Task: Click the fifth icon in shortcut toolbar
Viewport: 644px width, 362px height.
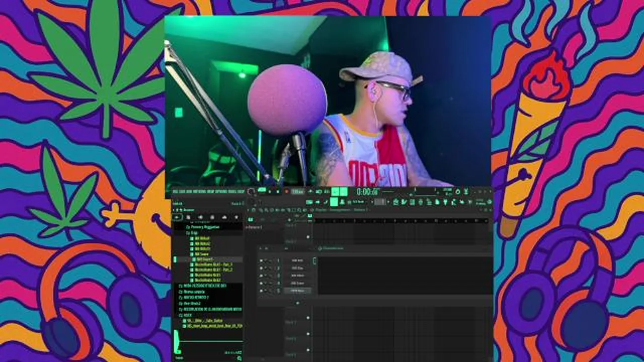Action: point(429,202)
